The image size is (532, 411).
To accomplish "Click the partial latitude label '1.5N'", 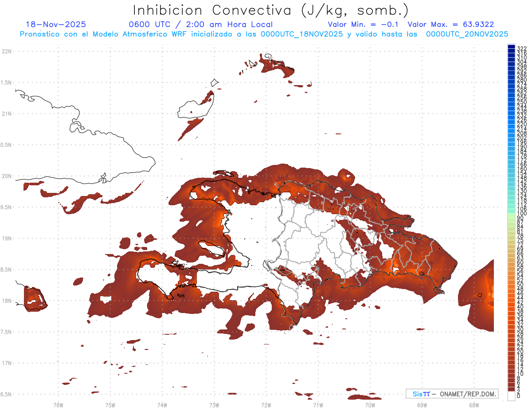I will [6, 82].
